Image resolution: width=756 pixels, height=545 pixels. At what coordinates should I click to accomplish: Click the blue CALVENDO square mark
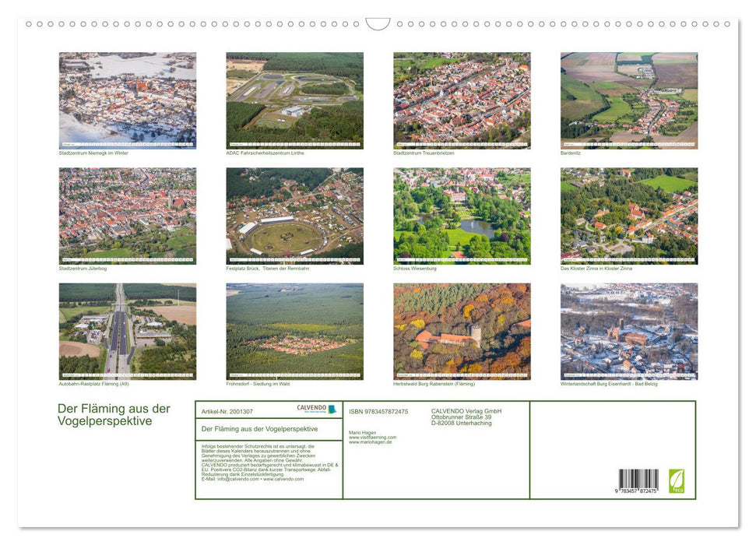click(332, 409)
